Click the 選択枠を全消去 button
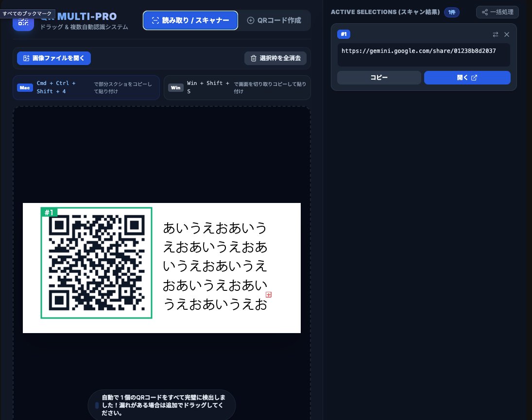532x420 pixels. pyautogui.click(x=275, y=58)
